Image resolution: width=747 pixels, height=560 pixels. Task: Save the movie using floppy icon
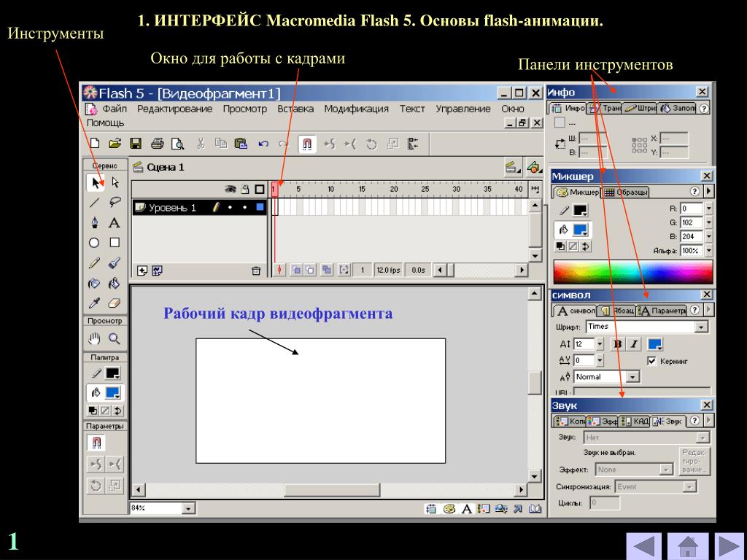point(136,144)
